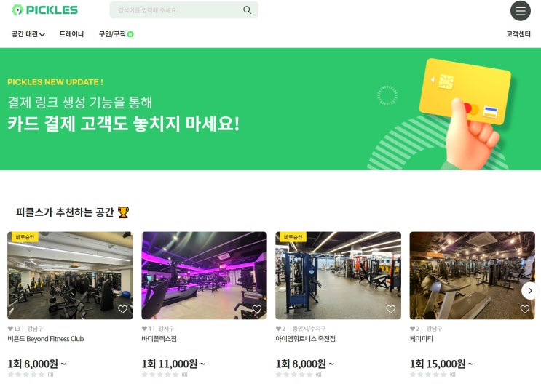Click into the search text field
541x392 pixels.
(x=176, y=10)
